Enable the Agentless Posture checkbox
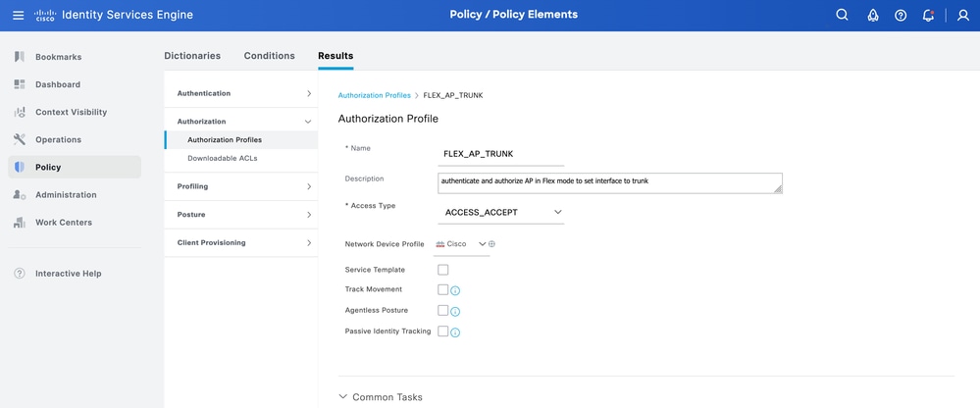Screen dimensions: 980x408 [443, 311]
